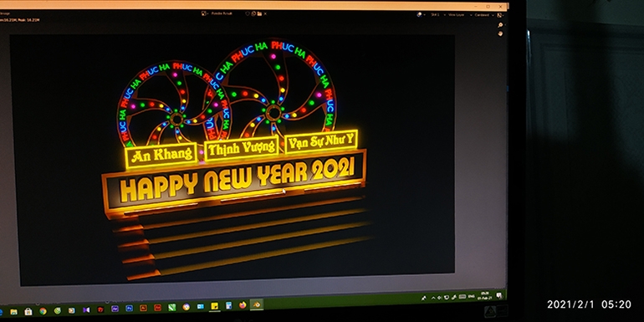Click the zoom magnifier gizmo
This screenshot has width=644, height=322.
500,25
